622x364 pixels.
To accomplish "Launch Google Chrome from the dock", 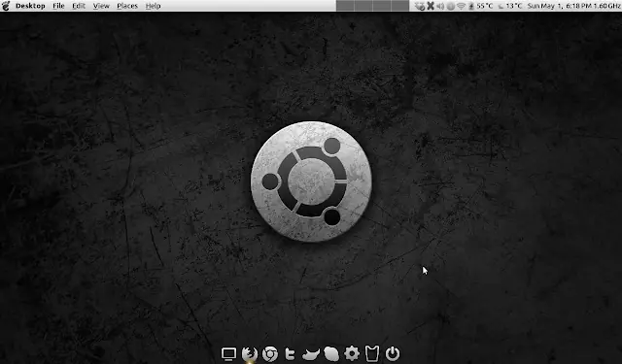I will [x=270, y=353].
